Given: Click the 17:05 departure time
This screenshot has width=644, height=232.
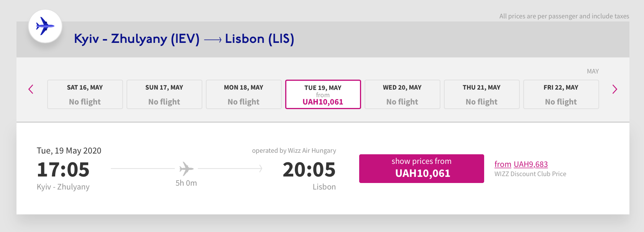Looking at the screenshot, I should (63, 170).
